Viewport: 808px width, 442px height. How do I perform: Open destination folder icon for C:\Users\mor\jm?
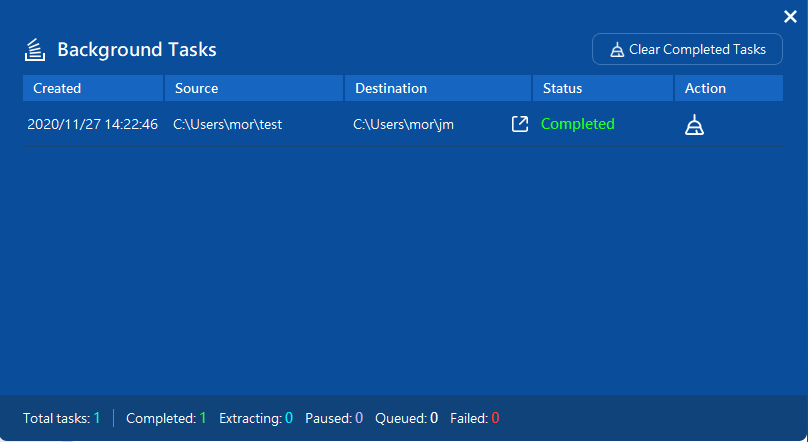519,124
